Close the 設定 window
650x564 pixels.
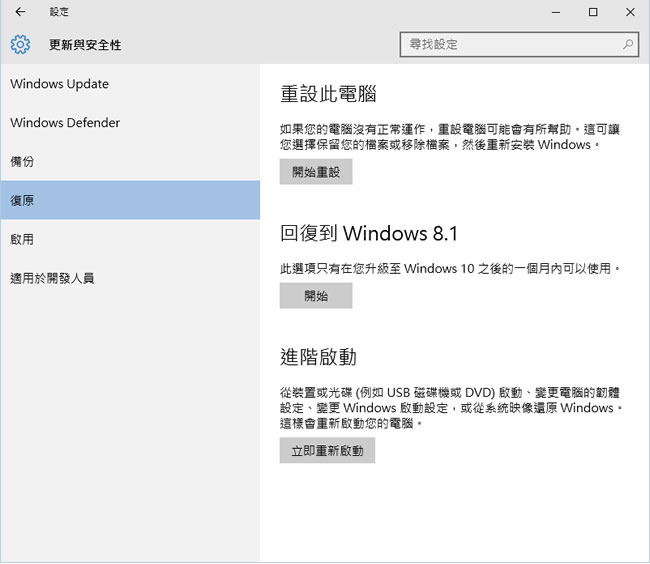point(629,12)
